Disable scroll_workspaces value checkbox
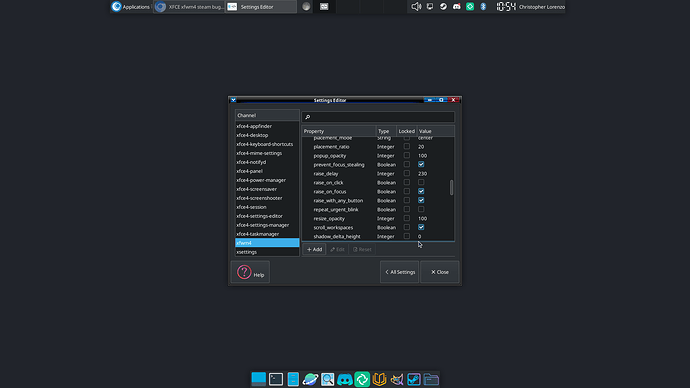Image resolution: width=690 pixels, height=388 pixels. coord(421,227)
